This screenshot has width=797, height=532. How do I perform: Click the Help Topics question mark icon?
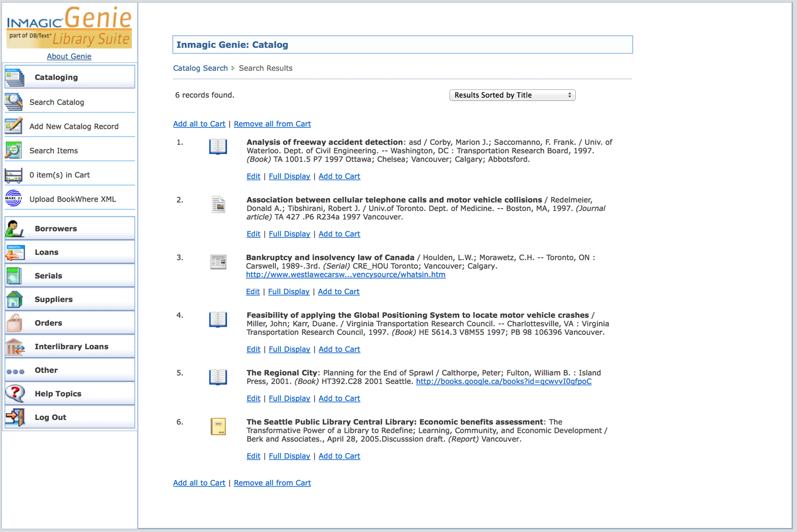[x=15, y=394]
